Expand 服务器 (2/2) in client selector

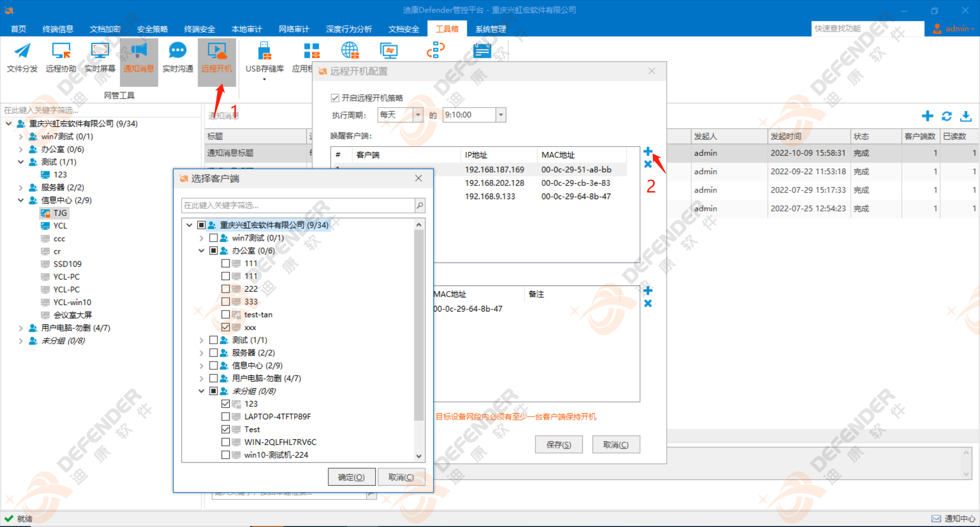pos(201,353)
